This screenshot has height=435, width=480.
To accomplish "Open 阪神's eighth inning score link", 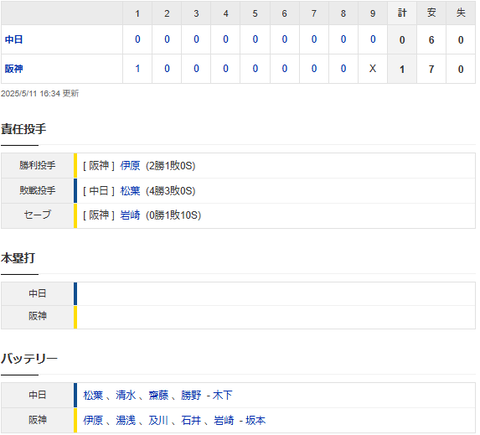I will pos(343,69).
